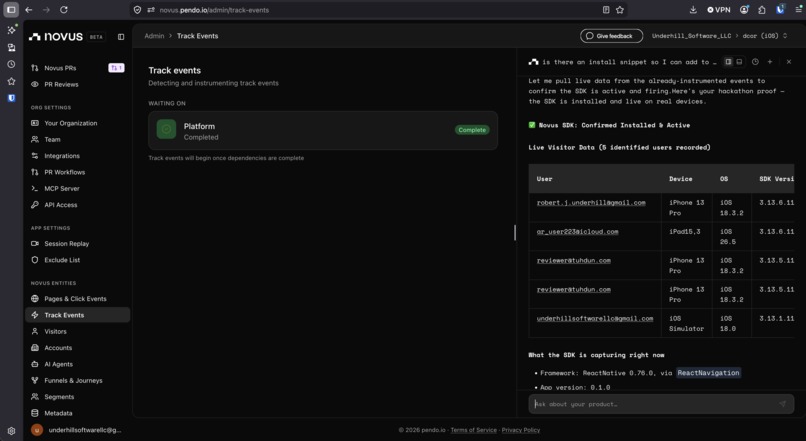Click the panel resize handle divider

coord(515,232)
